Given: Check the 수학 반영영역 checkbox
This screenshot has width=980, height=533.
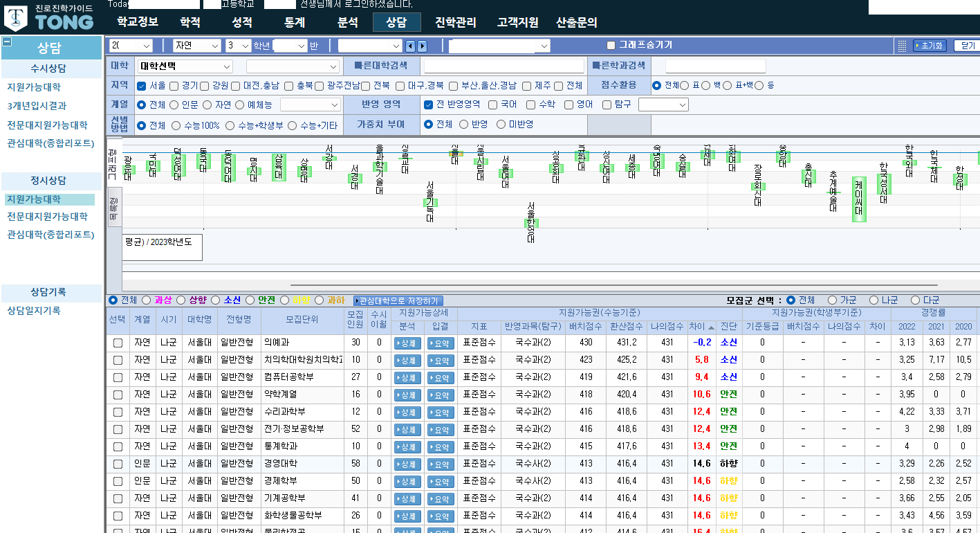Looking at the screenshot, I should [530, 105].
